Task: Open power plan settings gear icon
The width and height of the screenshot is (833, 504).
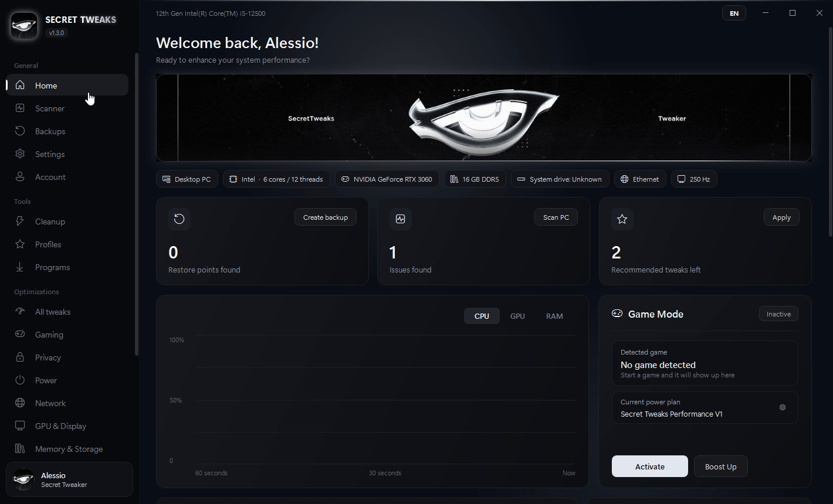Action: click(783, 407)
